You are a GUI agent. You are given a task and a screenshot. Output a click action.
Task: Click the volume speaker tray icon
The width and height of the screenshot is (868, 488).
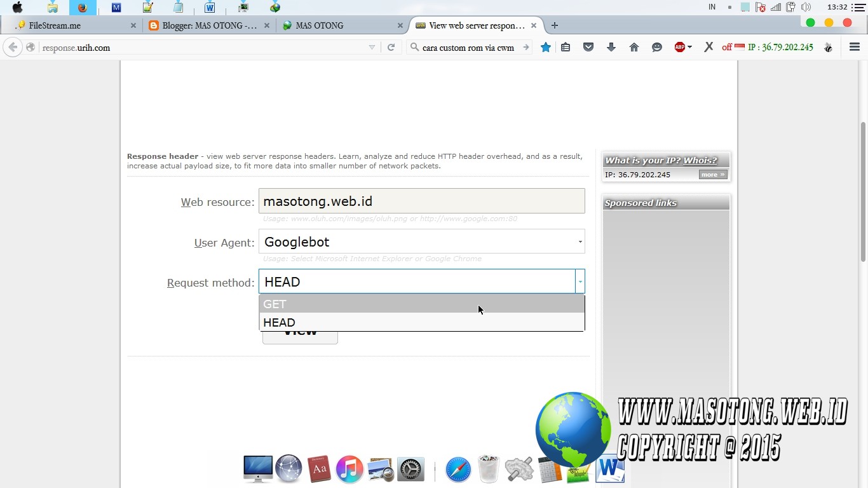click(x=806, y=8)
